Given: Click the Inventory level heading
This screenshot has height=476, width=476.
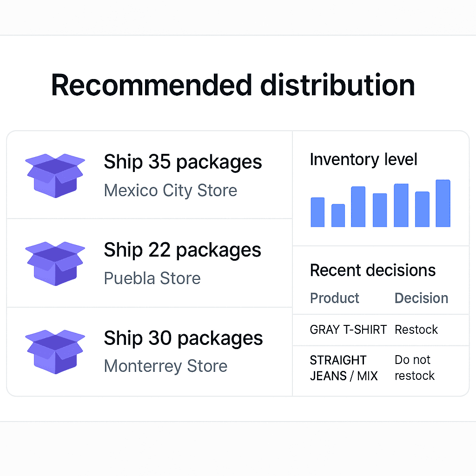Looking at the screenshot, I should [364, 159].
